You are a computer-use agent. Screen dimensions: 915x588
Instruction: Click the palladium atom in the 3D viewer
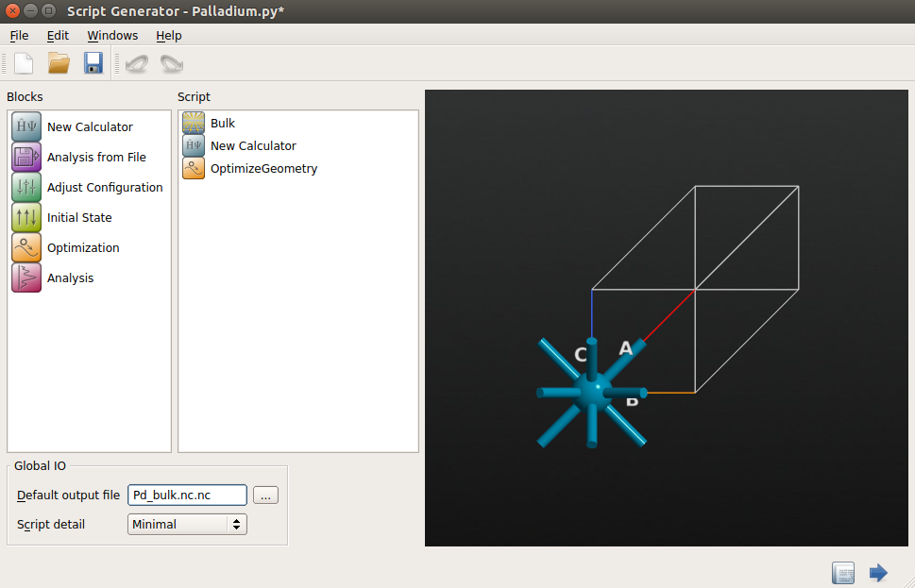coord(592,392)
